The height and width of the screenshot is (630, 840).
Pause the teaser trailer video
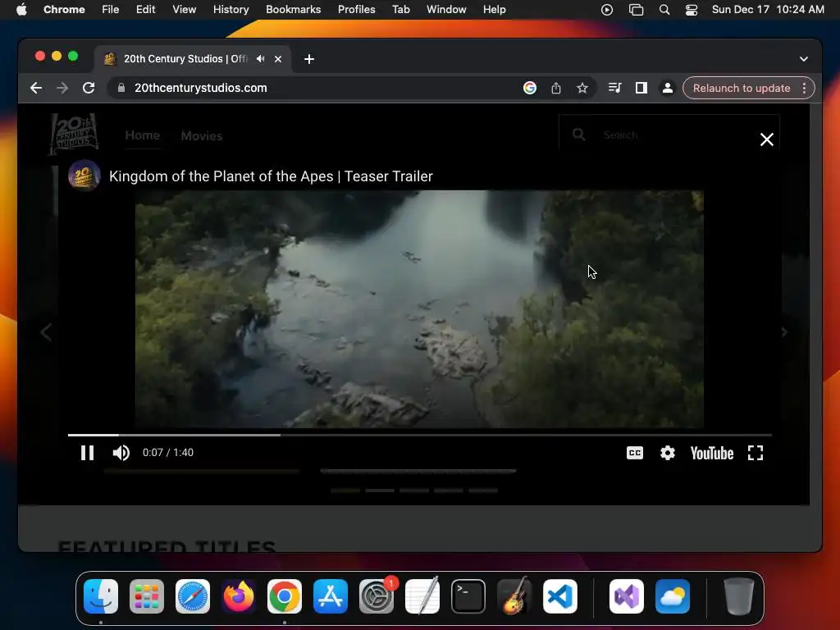pos(87,453)
